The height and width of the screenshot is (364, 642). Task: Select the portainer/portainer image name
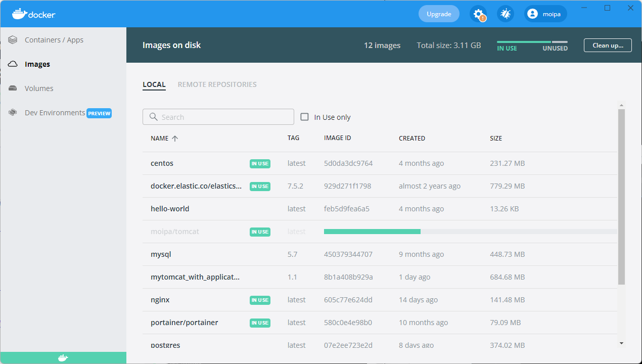(x=185, y=323)
